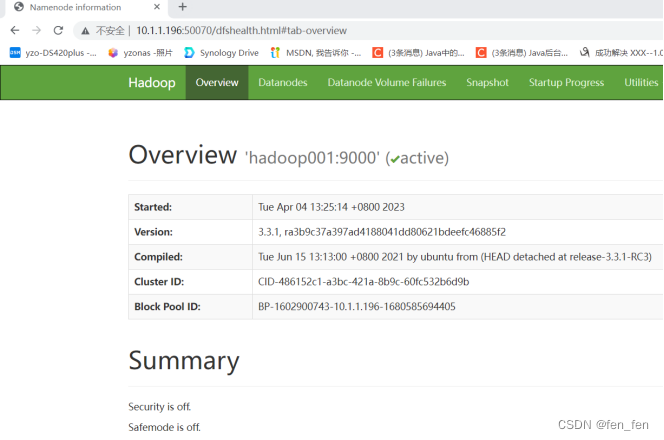664x440 pixels.
Task: Click the Overview page heading
Action: [183, 155]
